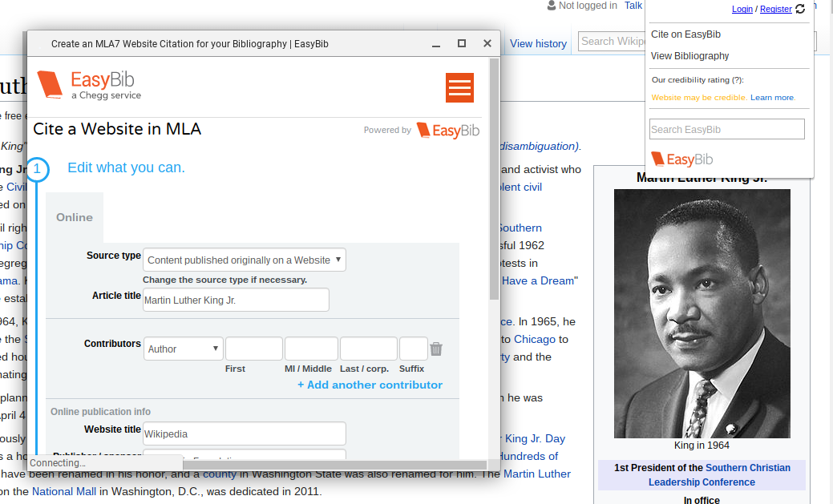Click the Powered by EasyBib logo

pos(448,130)
